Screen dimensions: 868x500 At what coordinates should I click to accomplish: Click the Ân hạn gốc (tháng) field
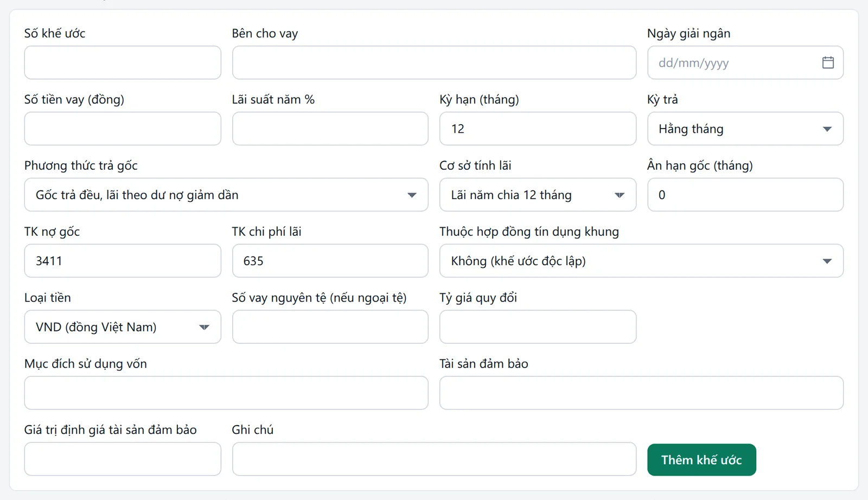[x=745, y=195]
